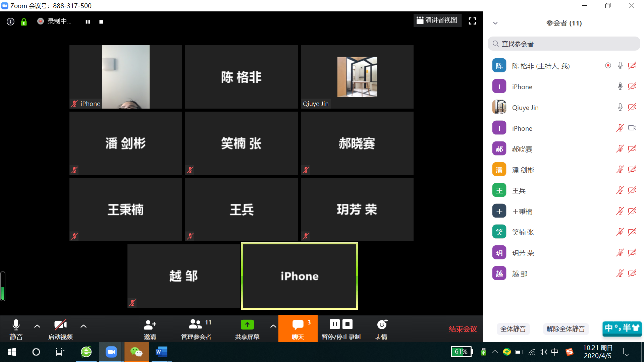This screenshot has height=362, width=644.
Task: Toggle microphone of Qiuye Jin in list
Action: click(x=620, y=107)
